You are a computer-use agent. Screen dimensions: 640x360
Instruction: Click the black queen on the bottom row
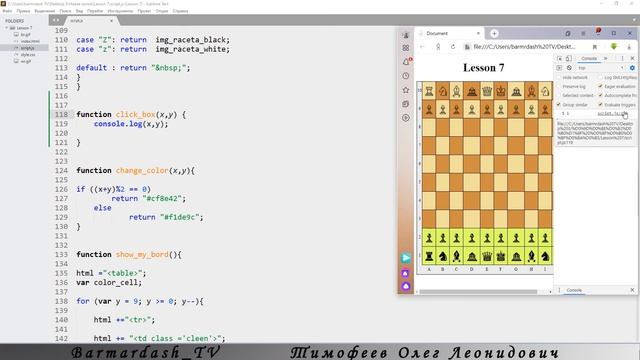pos(487,256)
